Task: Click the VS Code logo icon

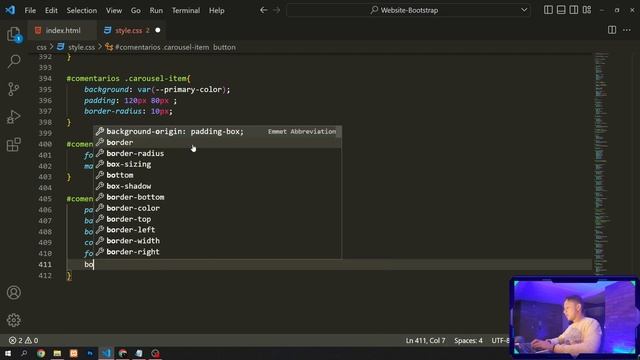Action: tap(10, 10)
